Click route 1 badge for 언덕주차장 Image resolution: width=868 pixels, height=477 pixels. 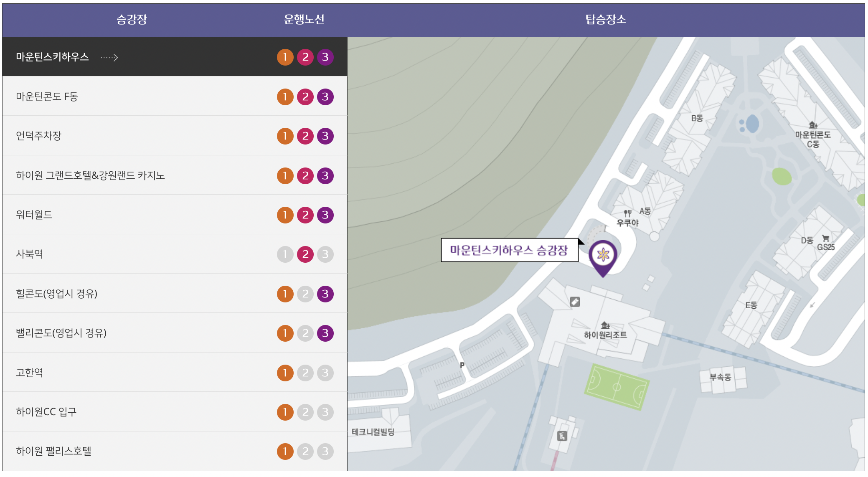point(285,136)
